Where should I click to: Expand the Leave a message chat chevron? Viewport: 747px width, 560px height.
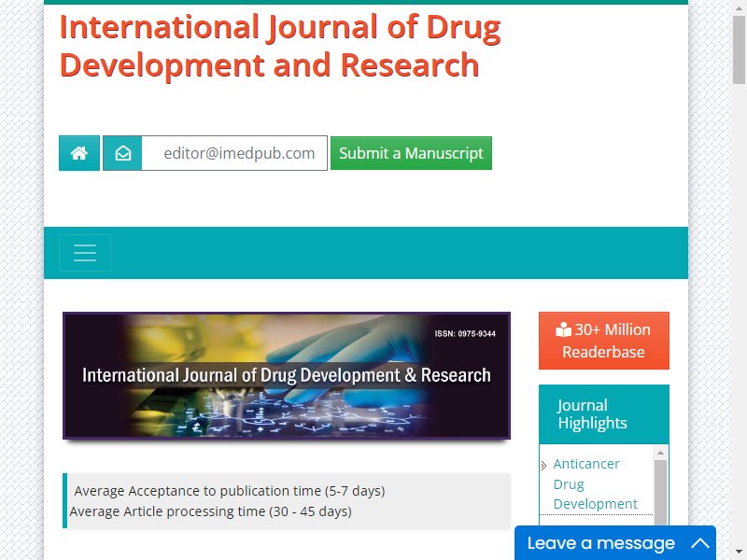coord(700,543)
